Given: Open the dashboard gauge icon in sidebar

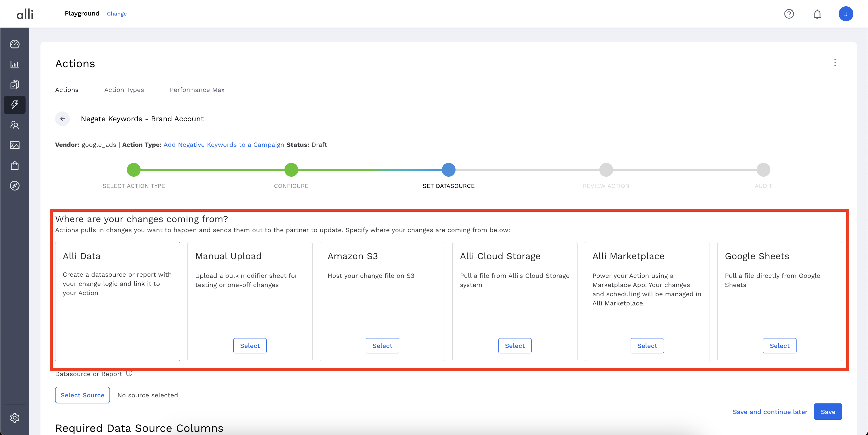Looking at the screenshot, I should [x=14, y=44].
